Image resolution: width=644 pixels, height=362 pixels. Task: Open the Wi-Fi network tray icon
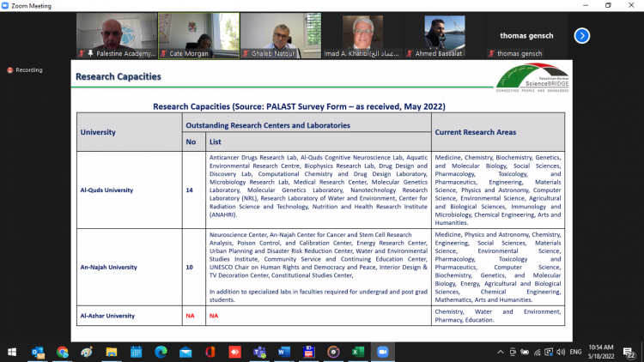pos(538,353)
